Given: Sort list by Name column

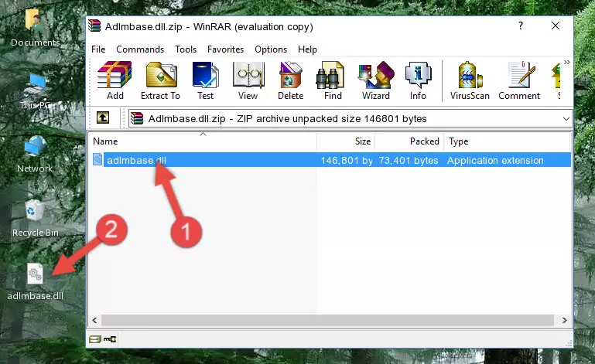Looking at the screenshot, I should click(203, 141).
